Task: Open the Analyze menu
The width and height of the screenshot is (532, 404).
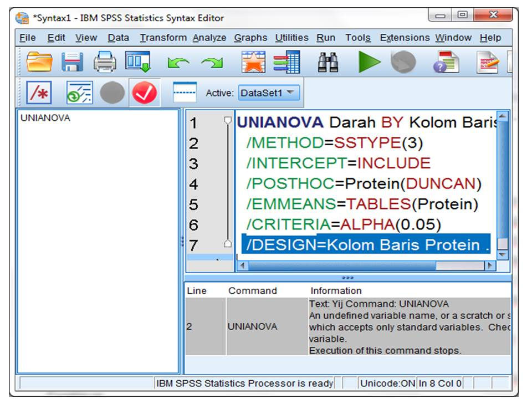Action: 209,38
